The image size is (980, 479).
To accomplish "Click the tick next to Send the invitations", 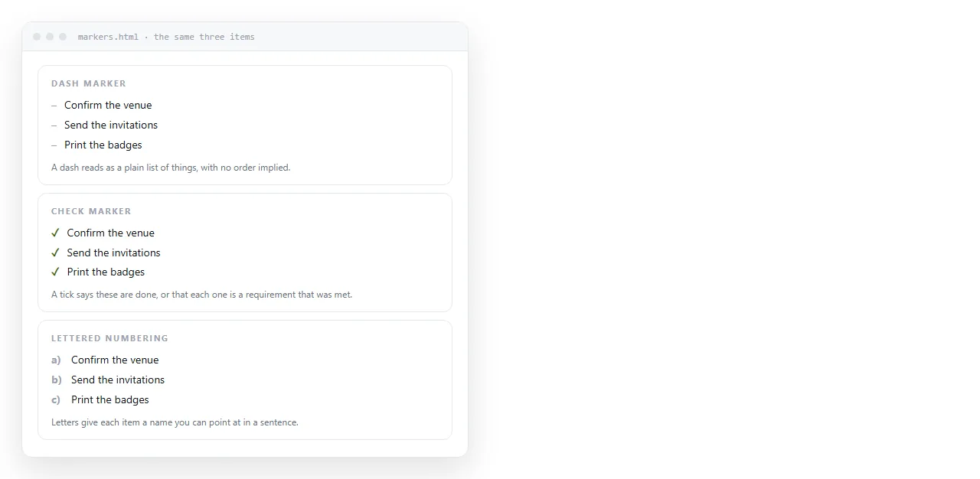I will [x=55, y=253].
